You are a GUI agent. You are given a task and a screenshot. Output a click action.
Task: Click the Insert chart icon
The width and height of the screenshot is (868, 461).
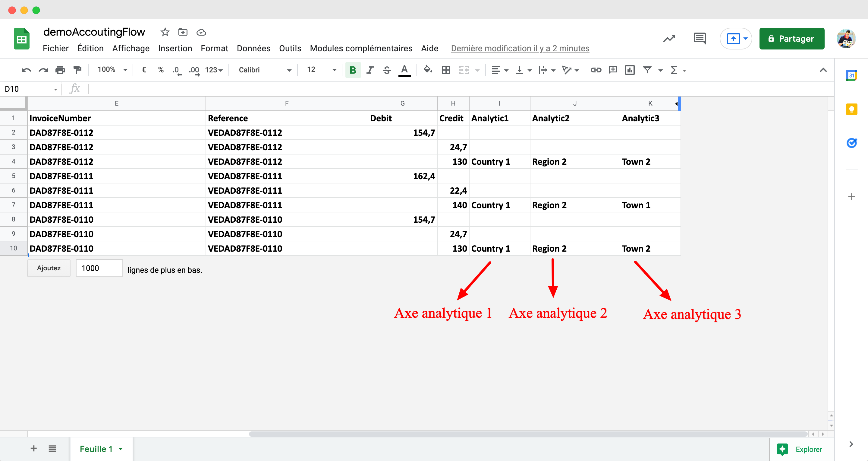(x=630, y=70)
